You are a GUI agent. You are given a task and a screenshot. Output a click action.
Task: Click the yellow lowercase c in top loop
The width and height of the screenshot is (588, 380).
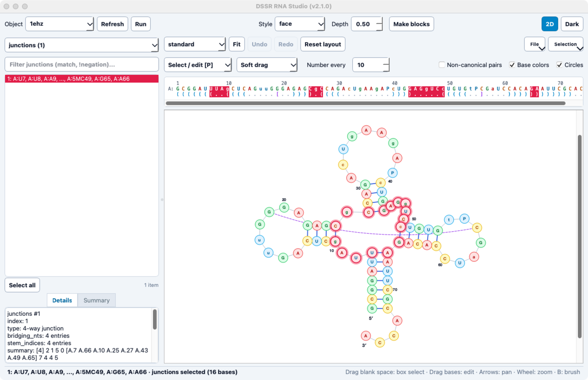point(343,165)
